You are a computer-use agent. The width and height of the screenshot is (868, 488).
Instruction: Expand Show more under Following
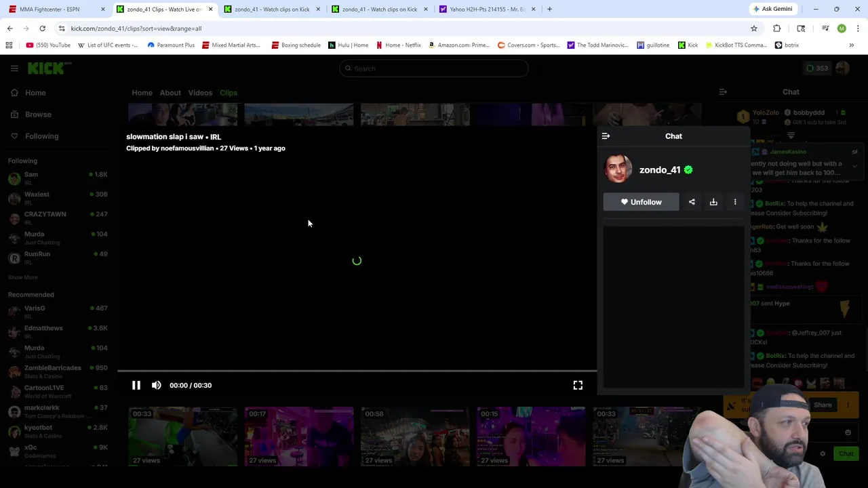coord(22,277)
